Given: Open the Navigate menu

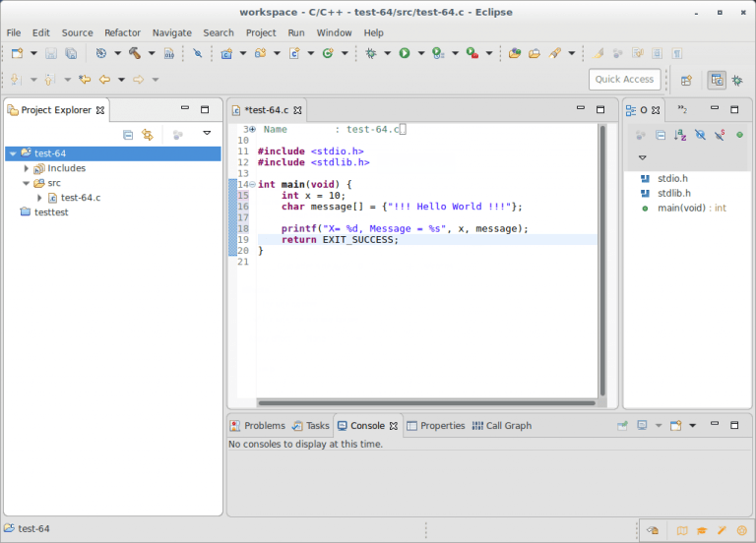Looking at the screenshot, I should pos(172,32).
